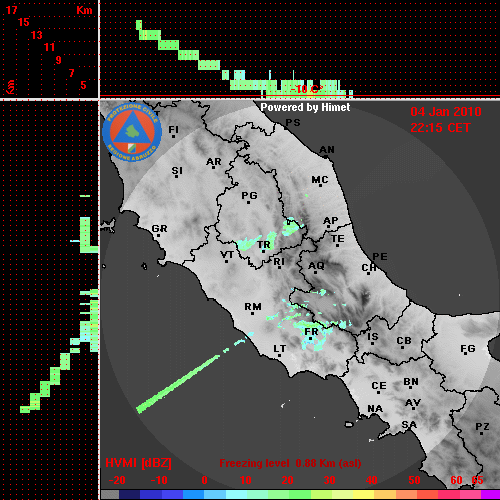Click the PS city label on the map
Screen dimensions: 500x500
(293, 123)
